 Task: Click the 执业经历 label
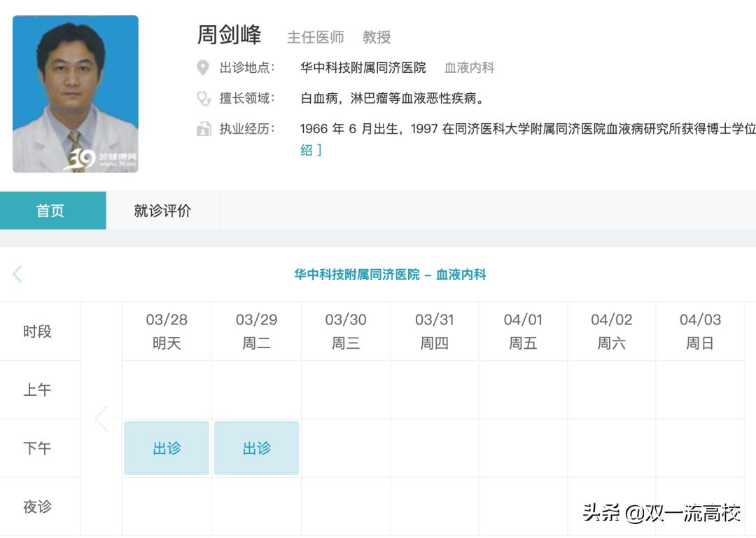point(247,129)
